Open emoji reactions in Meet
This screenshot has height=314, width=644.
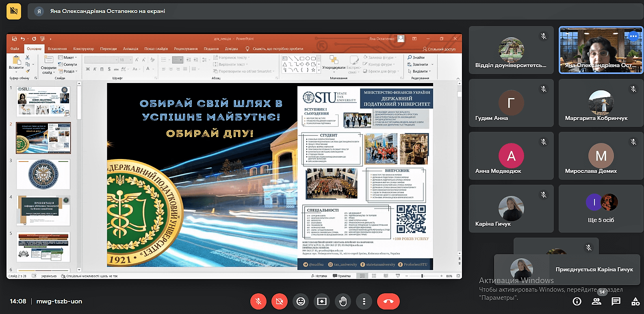(301, 301)
